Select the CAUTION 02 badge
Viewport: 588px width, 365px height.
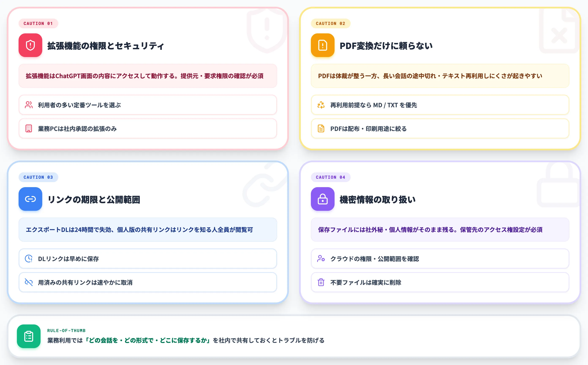pos(331,23)
